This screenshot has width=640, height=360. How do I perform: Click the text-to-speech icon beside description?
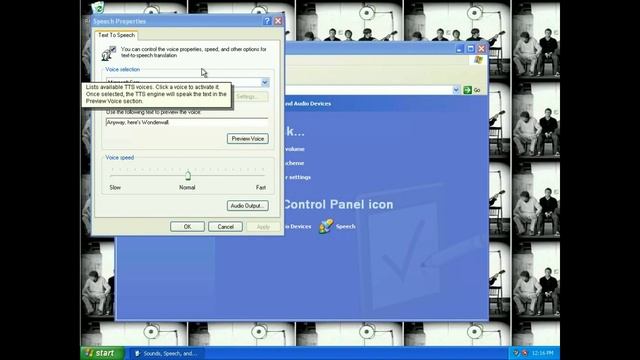(109, 53)
